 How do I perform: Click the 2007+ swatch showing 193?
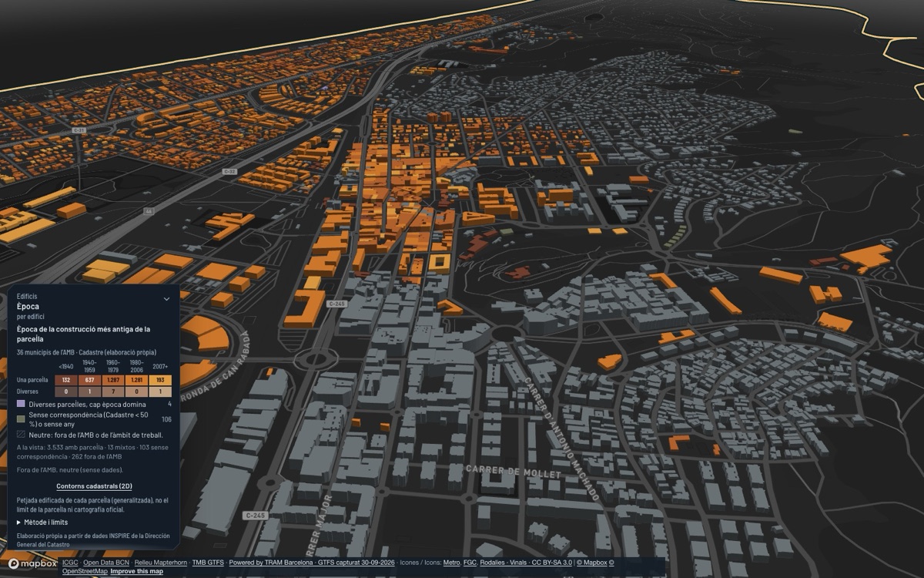point(160,380)
